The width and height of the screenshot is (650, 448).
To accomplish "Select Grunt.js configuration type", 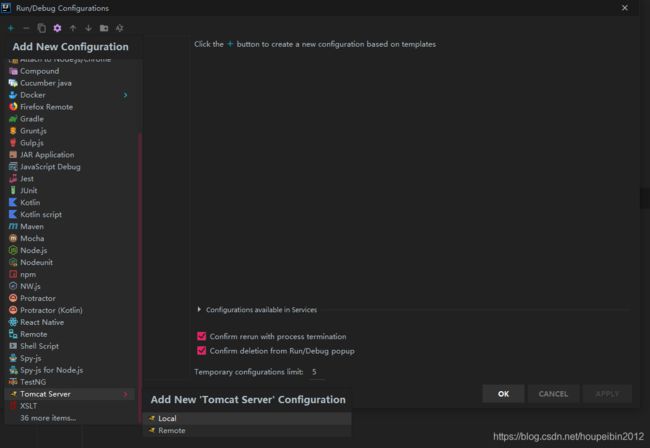I will click(33, 131).
